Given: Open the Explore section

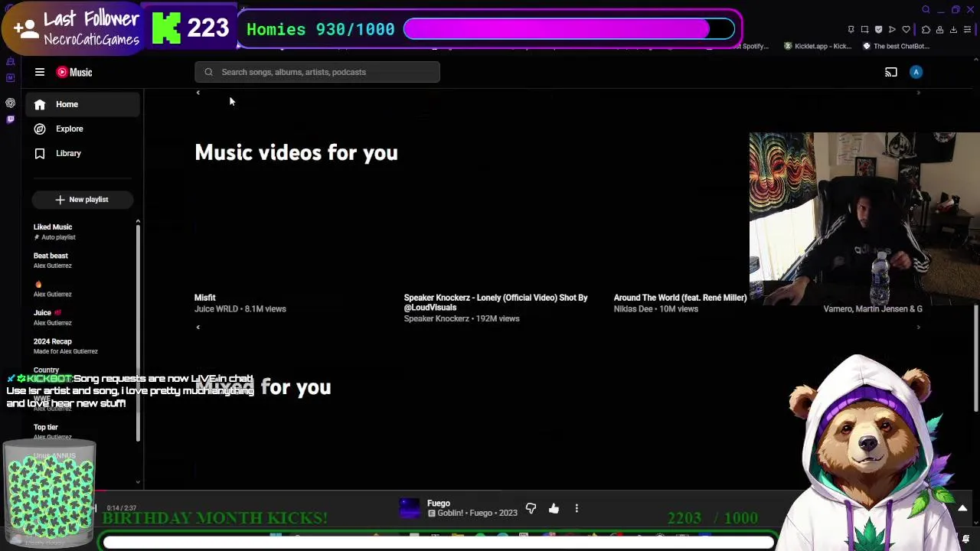Looking at the screenshot, I should pos(84,129).
